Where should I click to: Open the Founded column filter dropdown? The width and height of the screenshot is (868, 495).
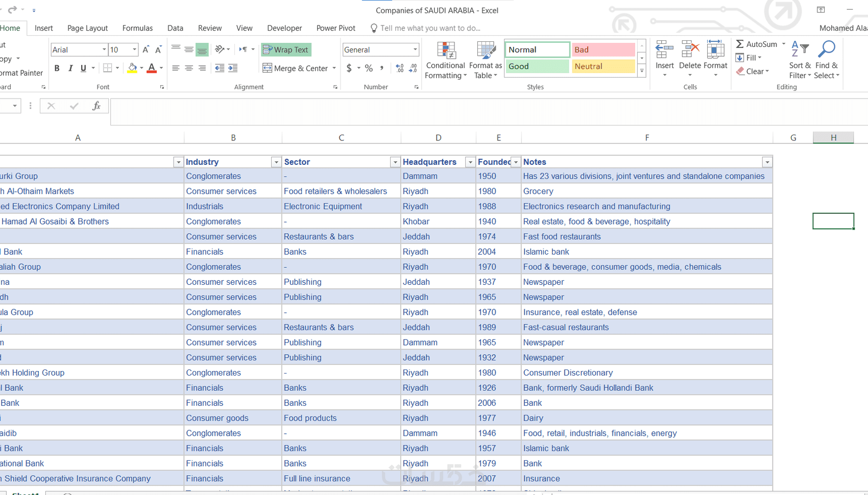click(x=516, y=162)
